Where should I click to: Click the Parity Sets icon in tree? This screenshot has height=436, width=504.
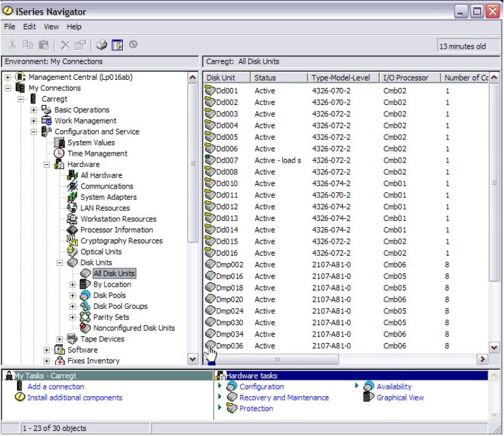coord(85,317)
